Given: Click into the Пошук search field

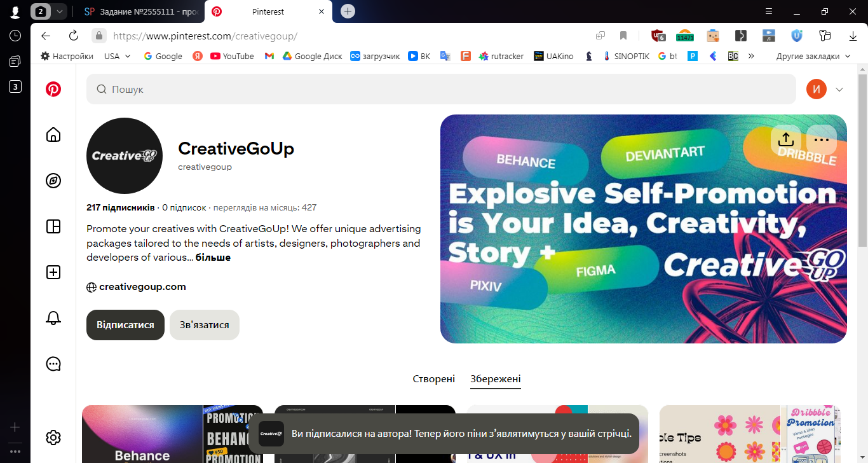Looking at the screenshot, I should [441, 89].
